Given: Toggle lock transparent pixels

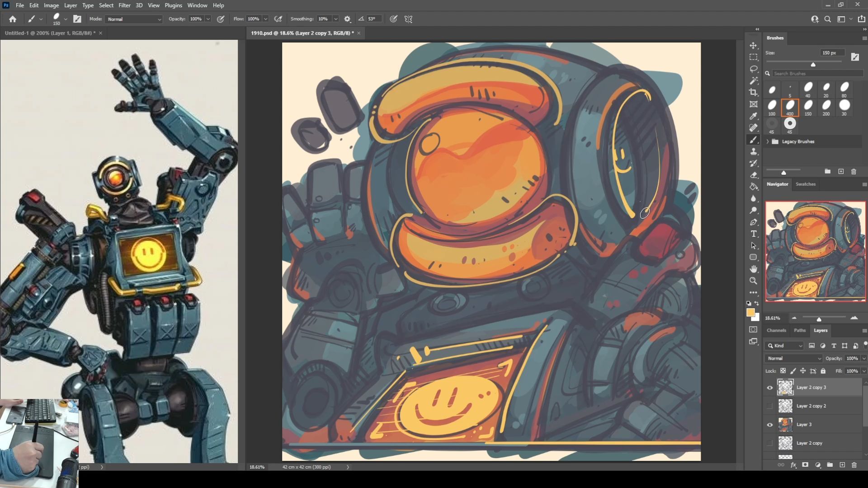Looking at the screenshot, I should (783, 371).
